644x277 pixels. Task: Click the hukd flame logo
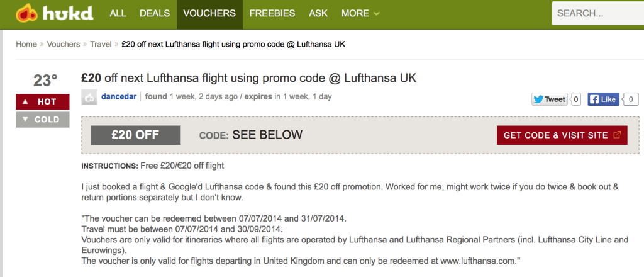click(27, 13)
